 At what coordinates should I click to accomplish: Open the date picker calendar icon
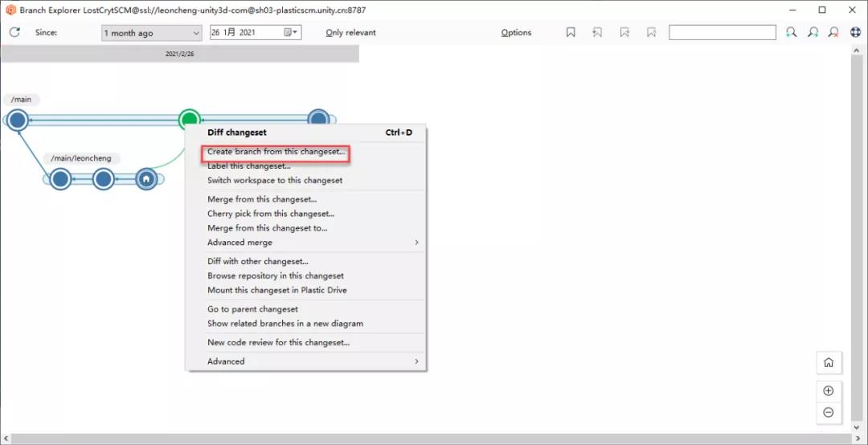(291, 33)
